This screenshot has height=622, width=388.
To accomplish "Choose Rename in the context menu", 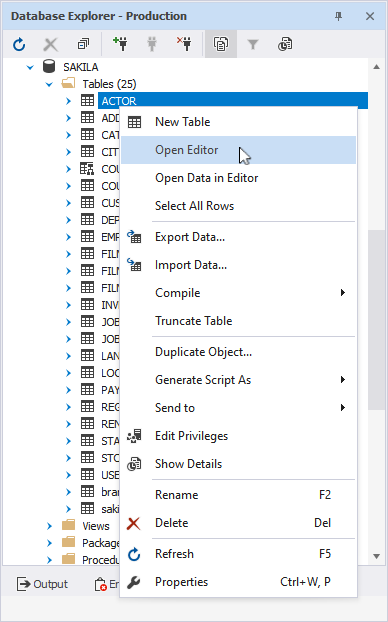I will [238, 495].
